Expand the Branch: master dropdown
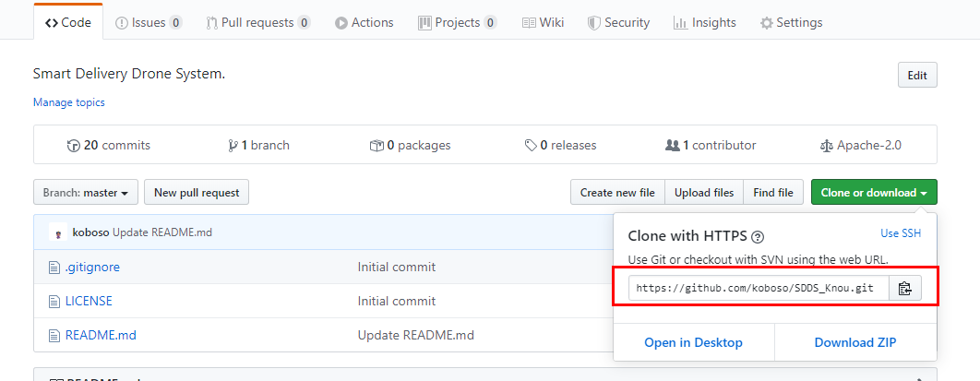980x381 pixels. coord(86,193)
